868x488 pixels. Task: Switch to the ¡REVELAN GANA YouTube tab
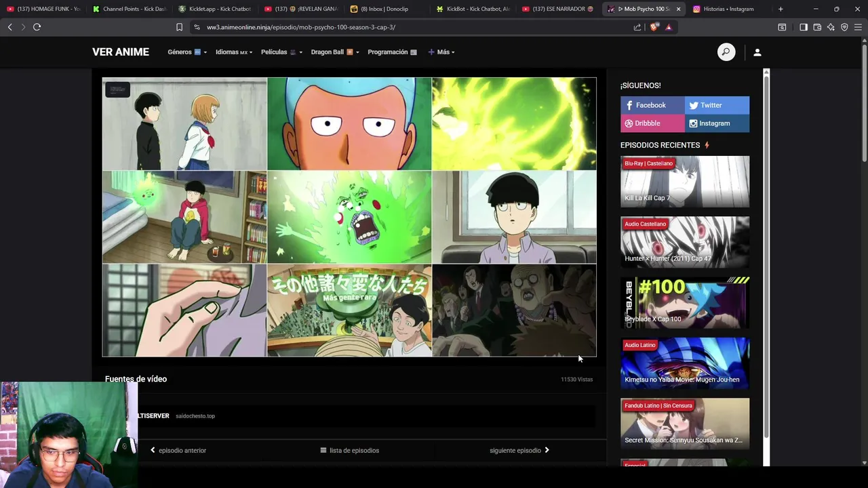tap(301, 9)
